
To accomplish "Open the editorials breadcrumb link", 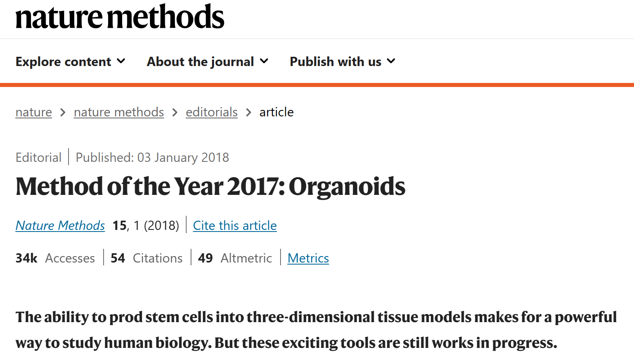I will point(212,112).
